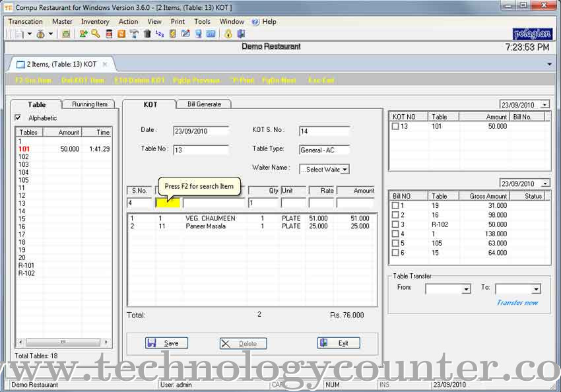This screenshot has width=561, height=392.
Task: Open the Window menu
Action: click(x=232, y=22)
